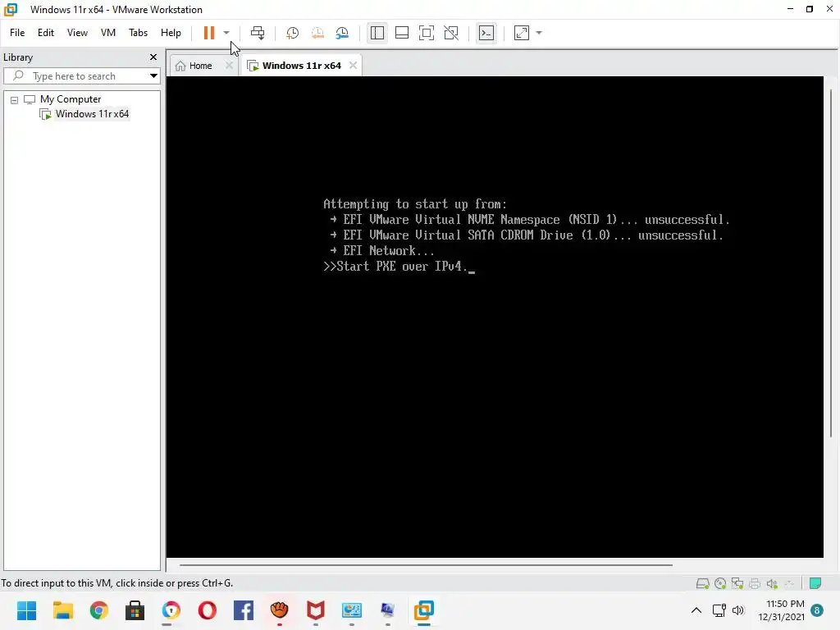Click inside the VM console screen

pyautogui.click(x=495, y=317)
